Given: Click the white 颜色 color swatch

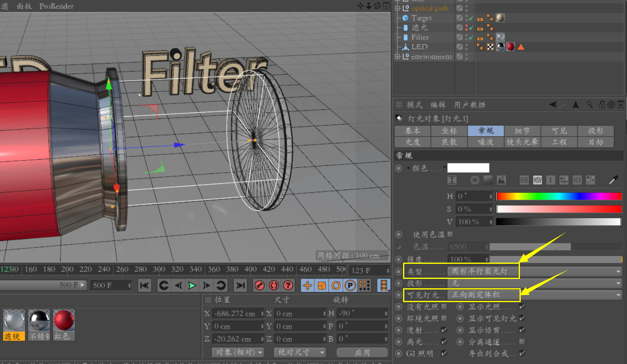Looking at the screenshot, I should 468,168.
